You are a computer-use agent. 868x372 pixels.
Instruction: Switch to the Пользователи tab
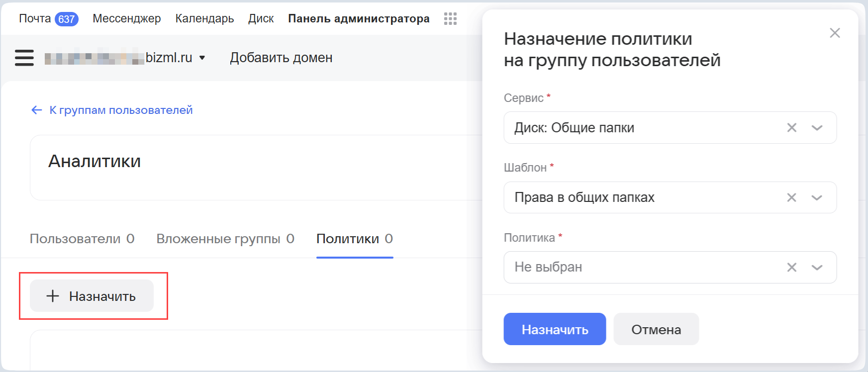pyautogui.click(x=82, y=239)
